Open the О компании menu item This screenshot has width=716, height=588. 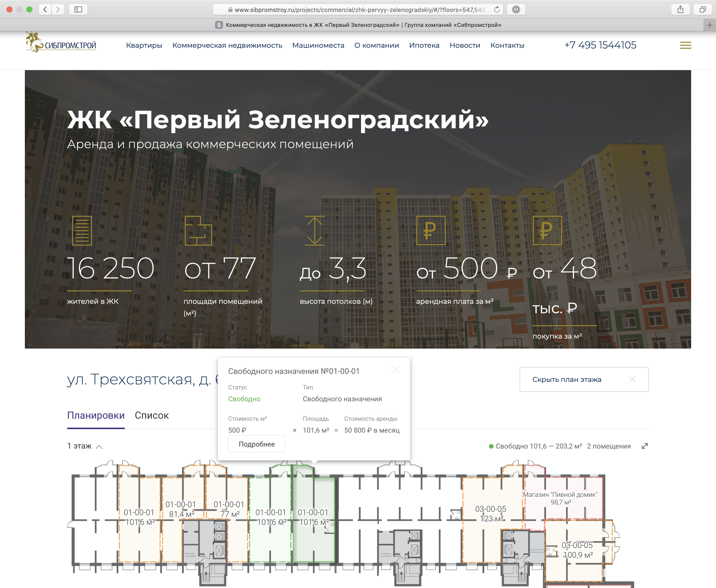click(377, 45)
